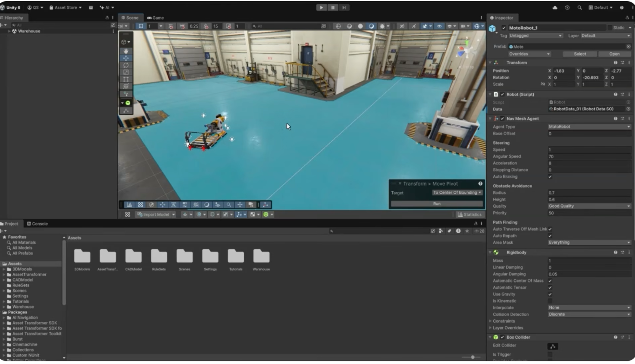Expand the Warehouse scene in Hierarchy

point(9,31)
